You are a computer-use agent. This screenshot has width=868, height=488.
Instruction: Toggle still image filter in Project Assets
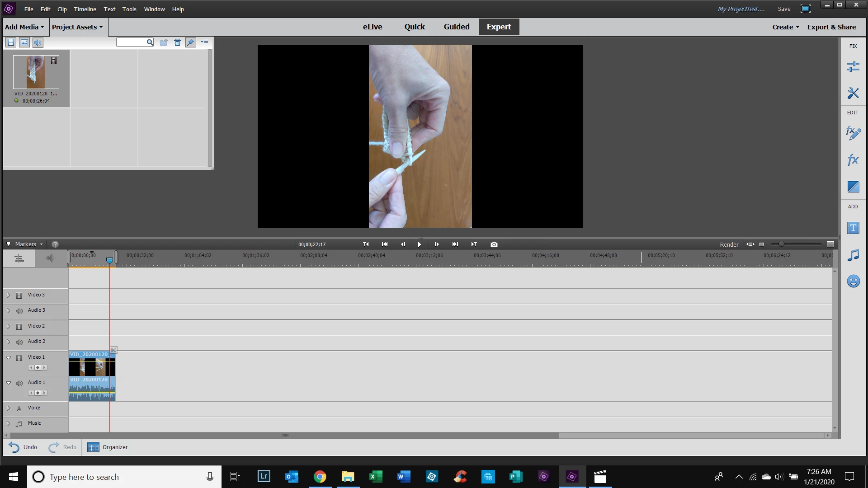[24, 42]
